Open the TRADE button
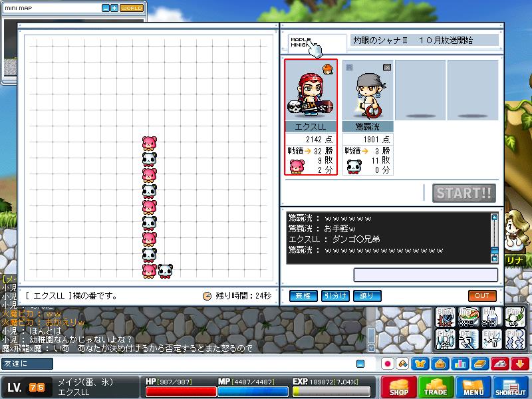The height and width of the screenshot is (399, 532). pos(436,387)
